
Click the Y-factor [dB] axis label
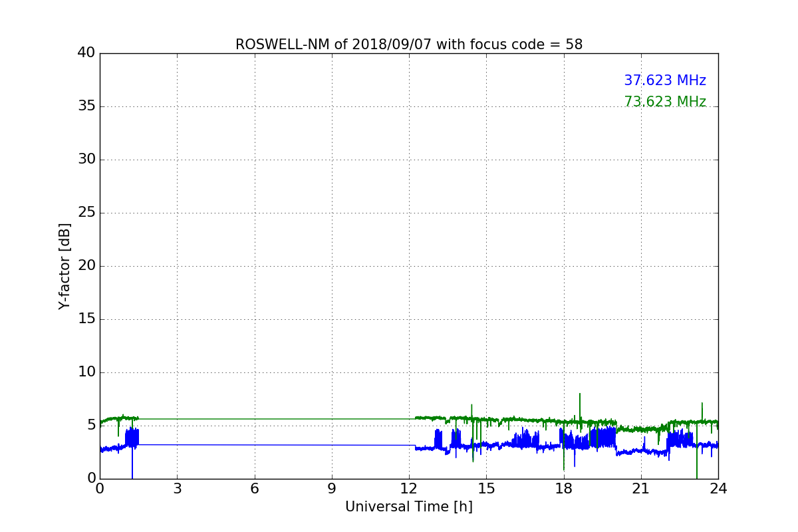coord(65,266)
